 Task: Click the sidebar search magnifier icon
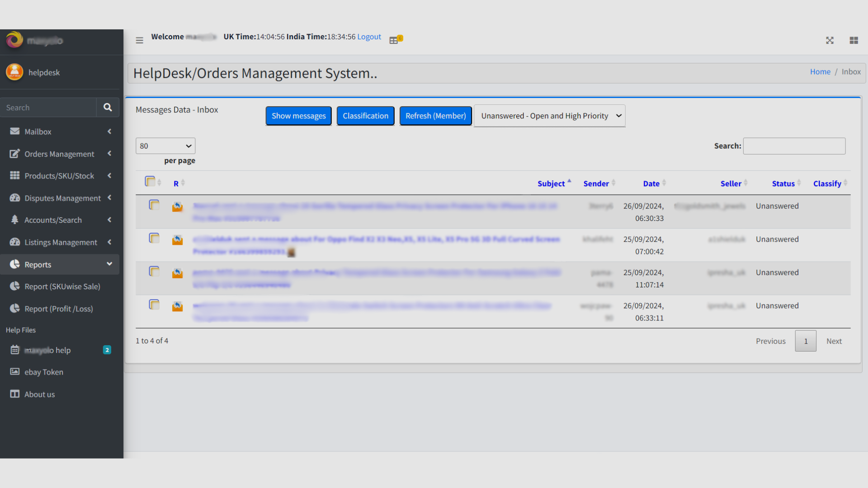tap(108, 108)
